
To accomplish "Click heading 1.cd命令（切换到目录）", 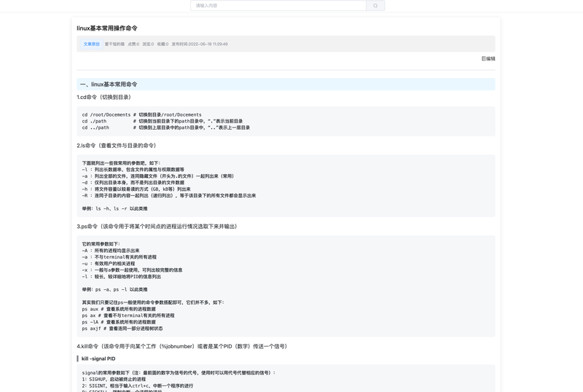I will click(x=104, y=97).
